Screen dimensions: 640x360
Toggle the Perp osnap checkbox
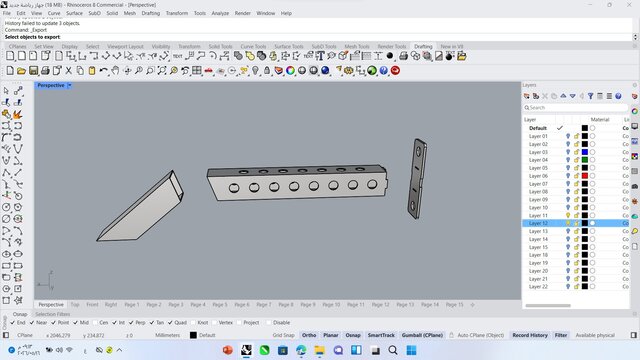[131, 322]
